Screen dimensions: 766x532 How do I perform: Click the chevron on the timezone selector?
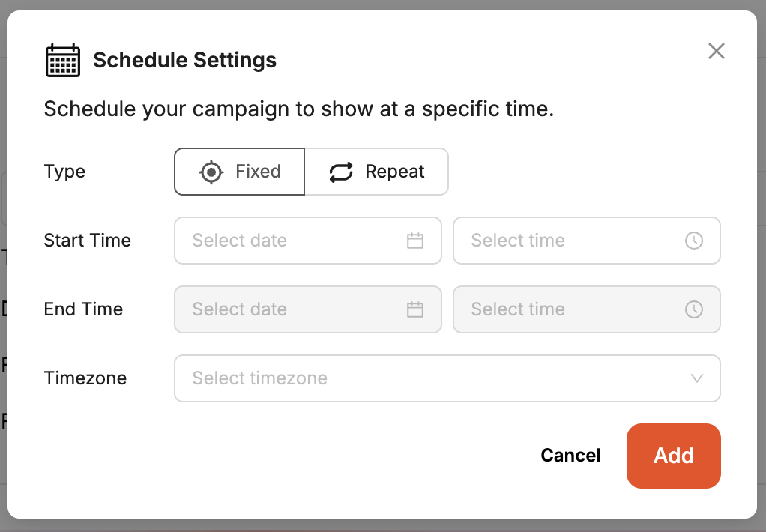696,378
